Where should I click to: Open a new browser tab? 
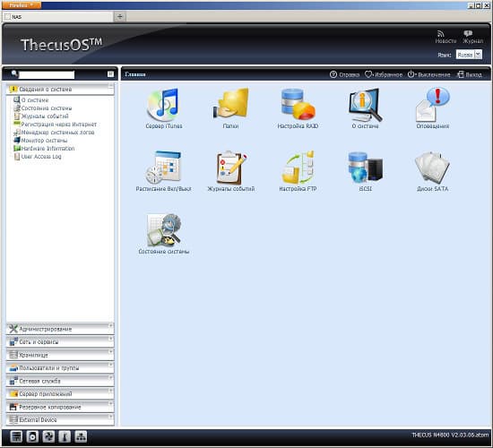pyautogui.click(x=120, y=17)
